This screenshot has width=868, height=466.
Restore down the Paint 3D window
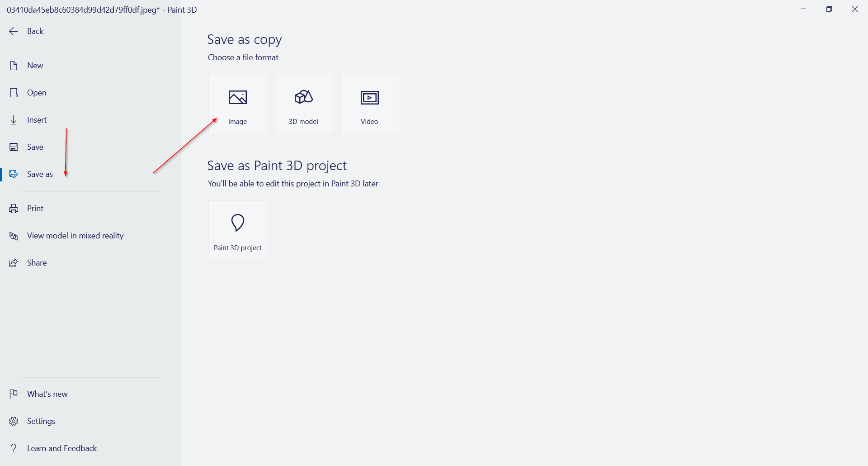click(x=829, y=9)
